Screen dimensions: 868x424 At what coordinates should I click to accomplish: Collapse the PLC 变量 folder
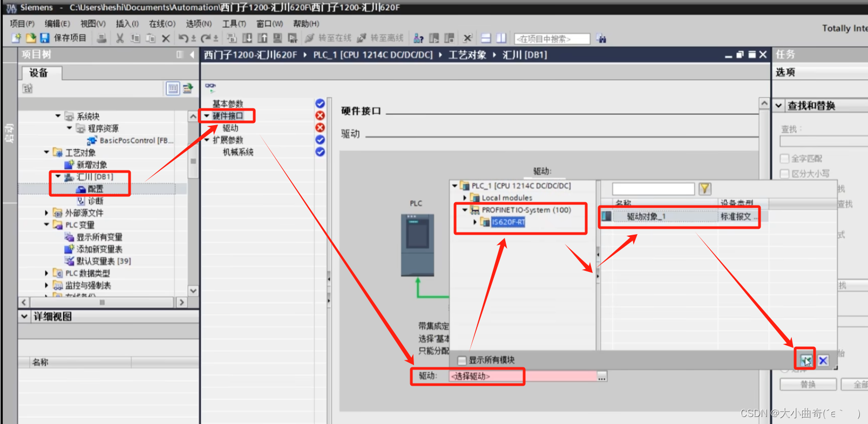46,225
